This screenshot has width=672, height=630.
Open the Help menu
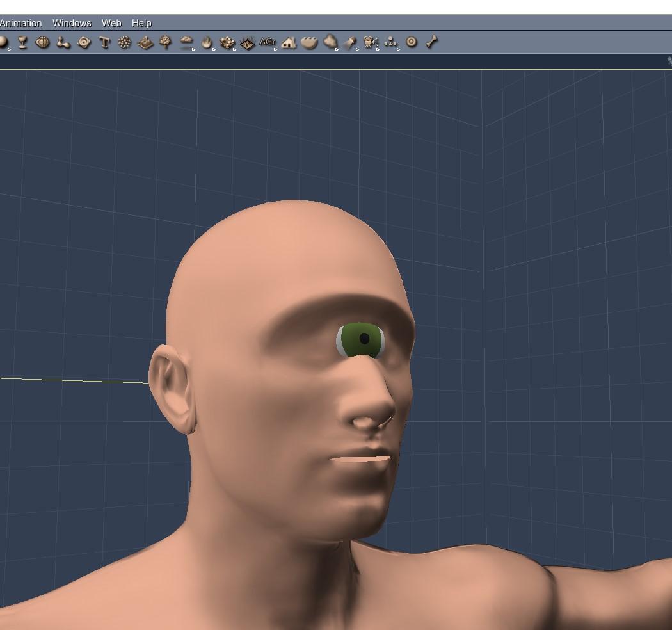[x=141, y=23]
